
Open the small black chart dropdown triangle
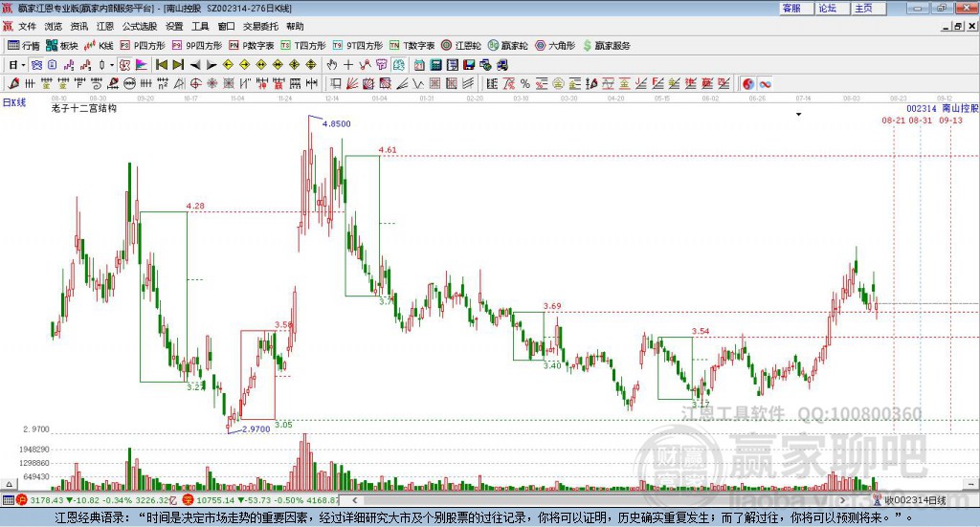pos(799,114)
